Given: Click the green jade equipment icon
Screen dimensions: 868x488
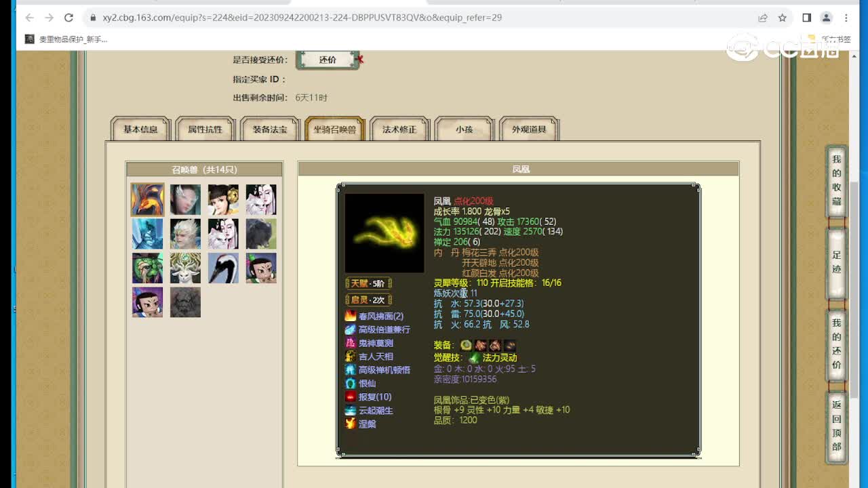Looking at the screenshot, I should coord(466,345).
